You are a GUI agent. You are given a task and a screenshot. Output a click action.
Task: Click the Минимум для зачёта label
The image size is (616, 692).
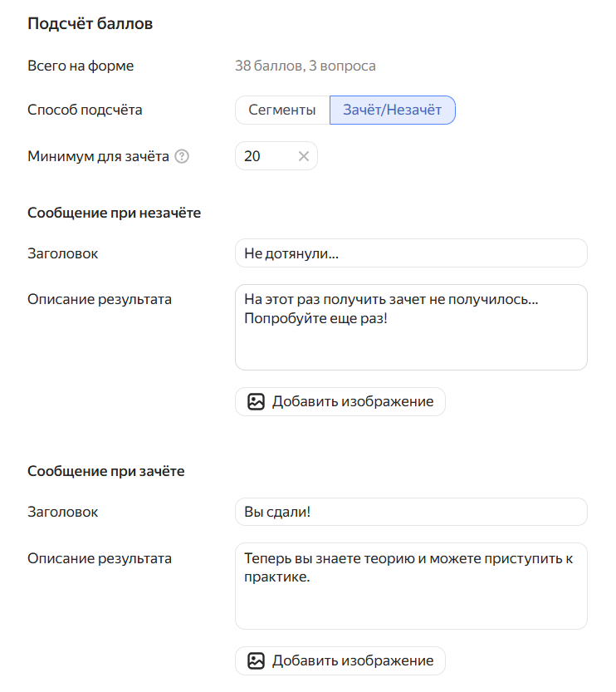point(98,156)
